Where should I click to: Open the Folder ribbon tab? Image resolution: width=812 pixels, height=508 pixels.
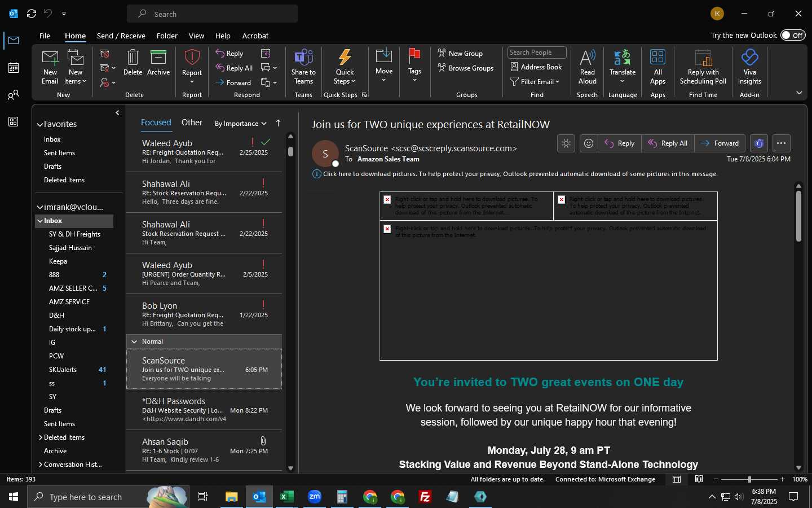[167, 36]
